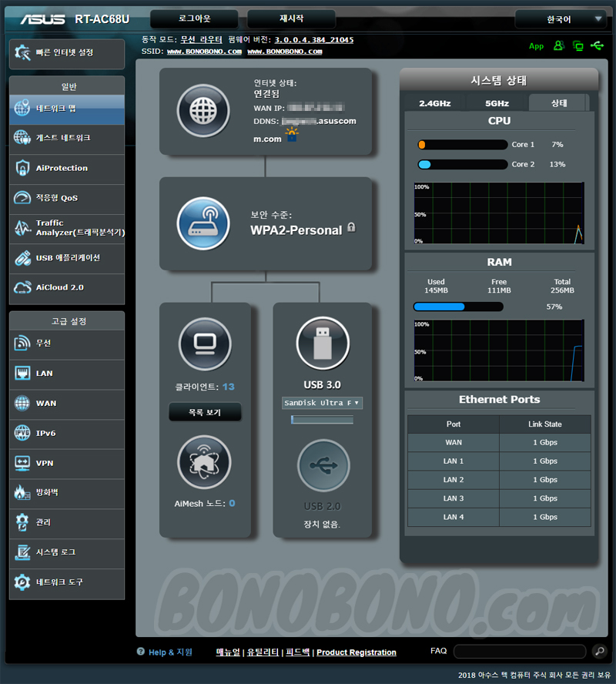Image resolution: width=616 pixels, height=684 pixels.
Task: Open Traffic Analyzer (트래픽분석기)
Action: pos(67,228)
